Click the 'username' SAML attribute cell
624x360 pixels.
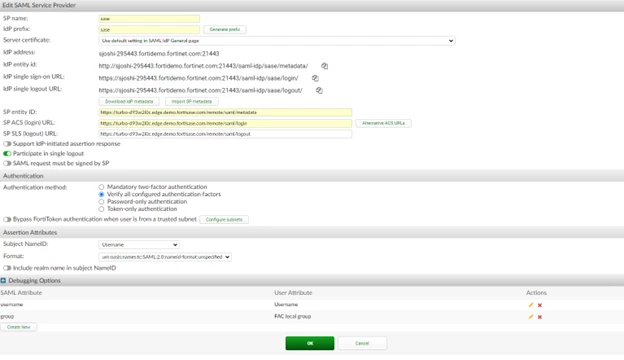(12, 305)
